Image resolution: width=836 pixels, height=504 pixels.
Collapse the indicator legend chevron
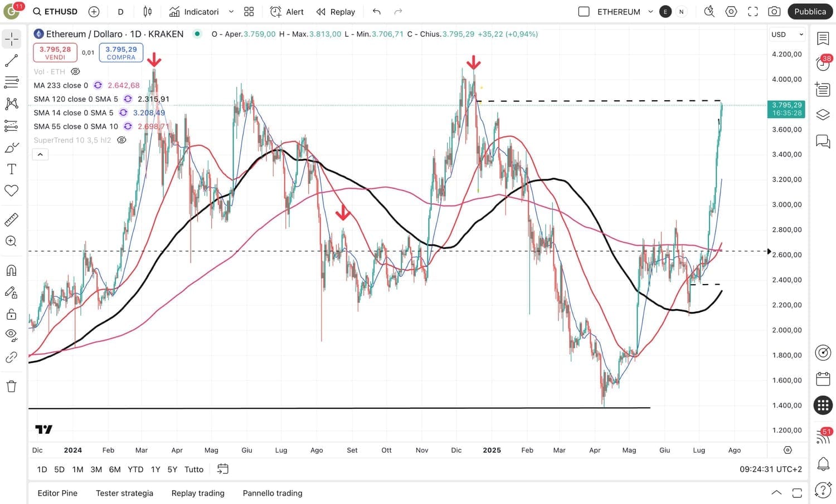[x=40, y=154]
